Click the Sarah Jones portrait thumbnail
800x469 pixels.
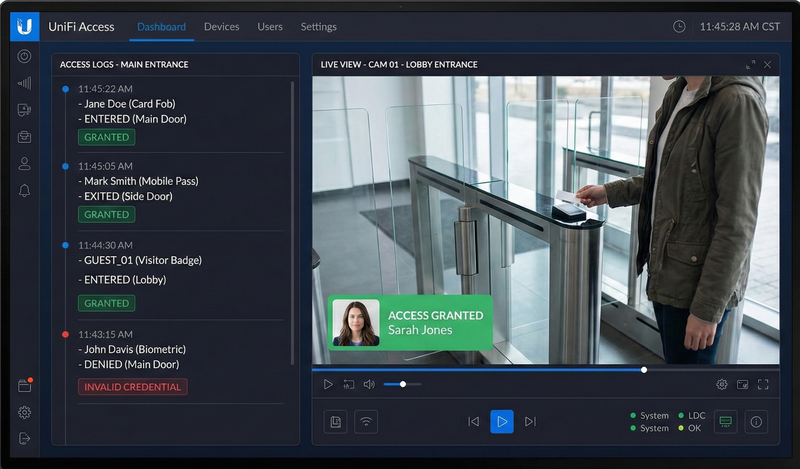click(356, 323)
